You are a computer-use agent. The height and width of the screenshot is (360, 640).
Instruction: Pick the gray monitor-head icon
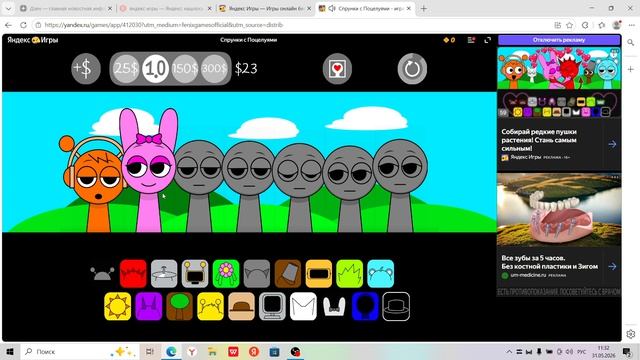tap(272, 306)
